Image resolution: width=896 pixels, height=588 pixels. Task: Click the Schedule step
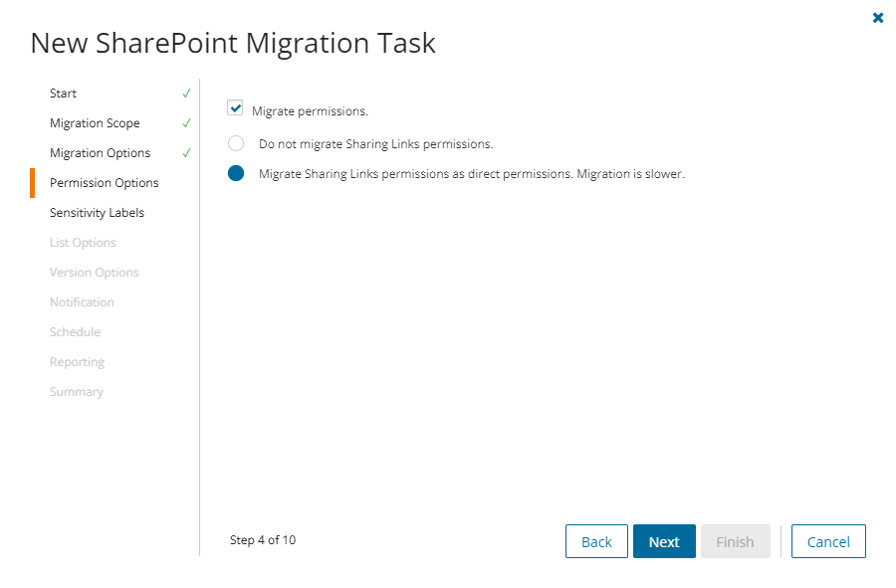76,332
